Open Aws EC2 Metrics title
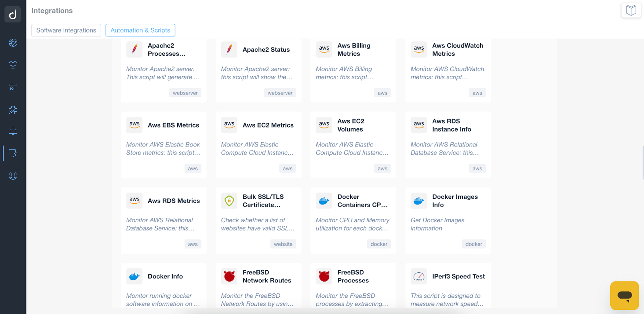The image size is (644, 314). pyautogui.click(x=268, y=125)
